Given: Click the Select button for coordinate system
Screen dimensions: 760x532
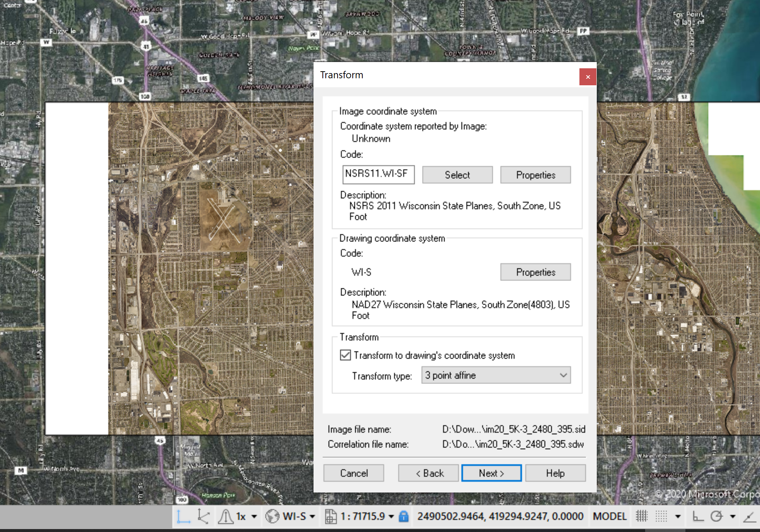Looking at the screenshot, I should pyautogui.click(x=457, y=175).
